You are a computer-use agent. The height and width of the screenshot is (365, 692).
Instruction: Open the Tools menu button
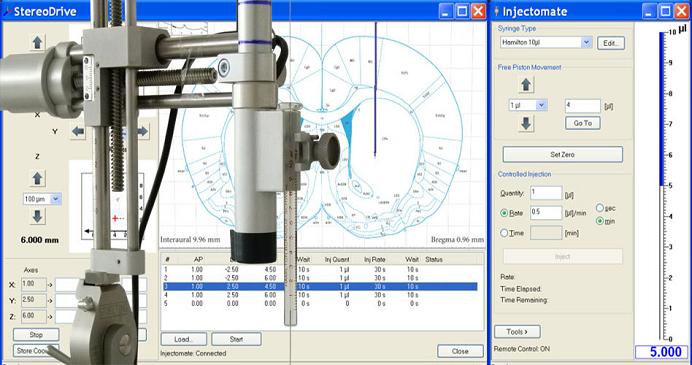[x=517, y=331]
